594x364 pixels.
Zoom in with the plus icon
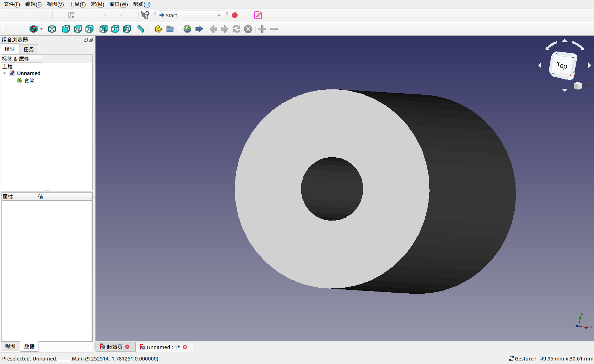(x=262, y=29)
